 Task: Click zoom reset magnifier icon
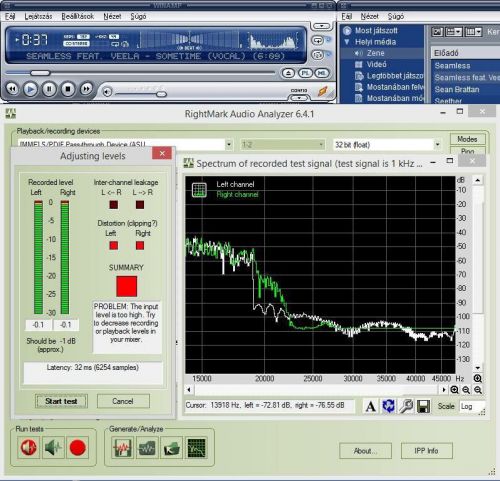pos(478,390)
